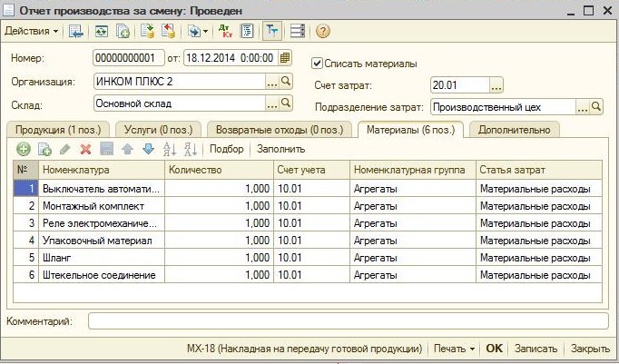Image resolution: width=619 pixels, height=364 pixels.
Task: Move row down with blue arrow
Action: 148,149
